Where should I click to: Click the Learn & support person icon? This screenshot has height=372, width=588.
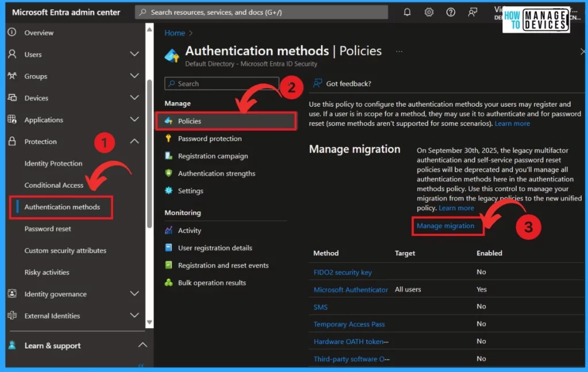(12, 345)
